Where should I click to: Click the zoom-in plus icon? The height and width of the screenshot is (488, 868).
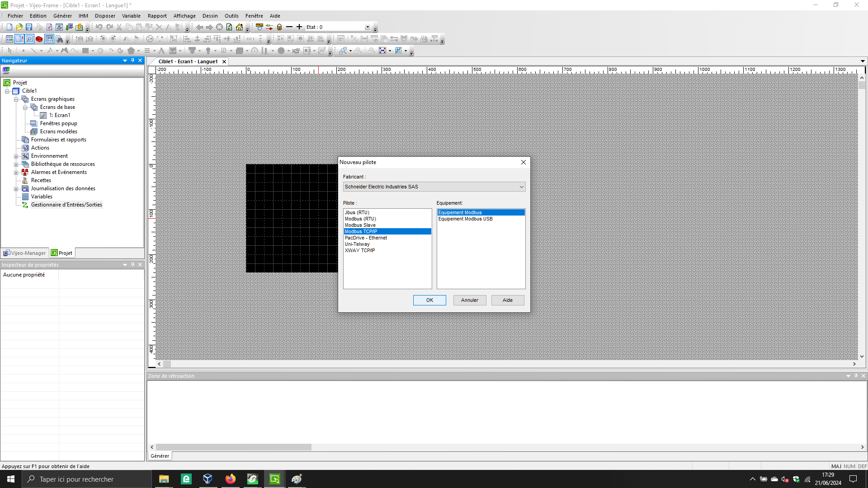pyautogui.click(x=299, y=27)
